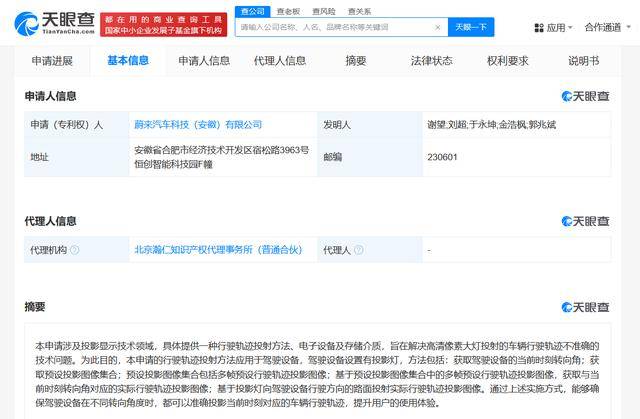
Task: Click the 申请人信息 section heading
Action: point(50,96)
